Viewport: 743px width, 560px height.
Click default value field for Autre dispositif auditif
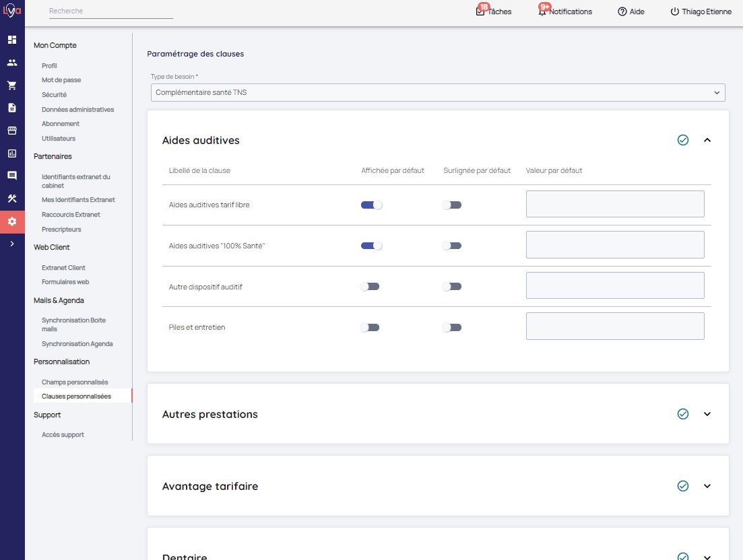coord(615,285)
